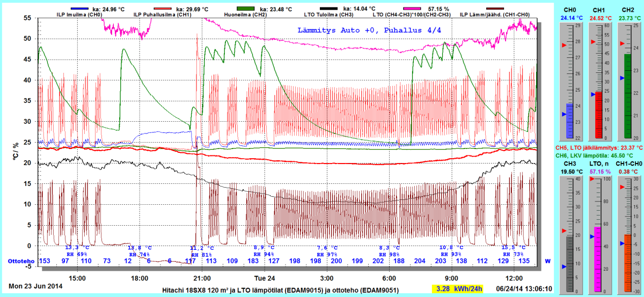Click red max triangle on CH3 gauge
The height and width of the screenshot is (297, 644).
563,231
